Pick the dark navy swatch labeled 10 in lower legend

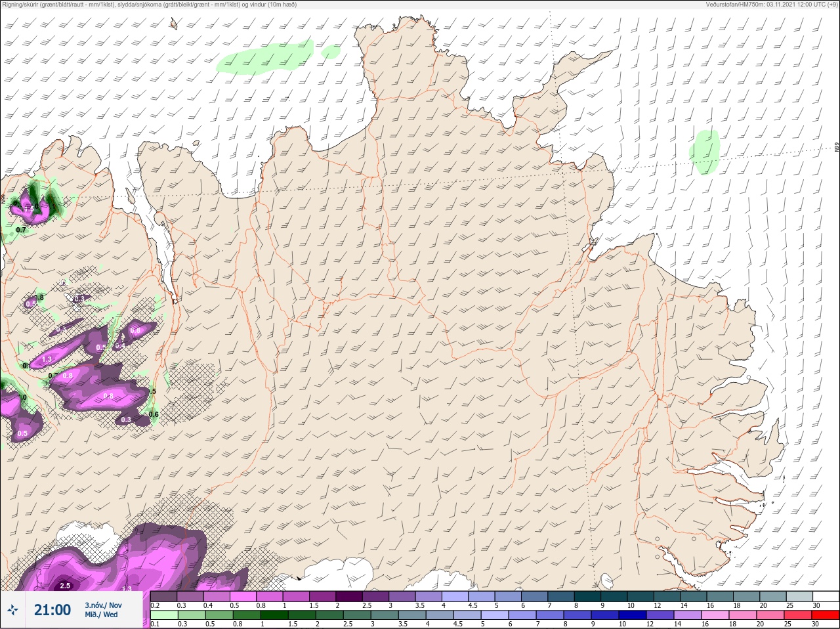[634, 615]
